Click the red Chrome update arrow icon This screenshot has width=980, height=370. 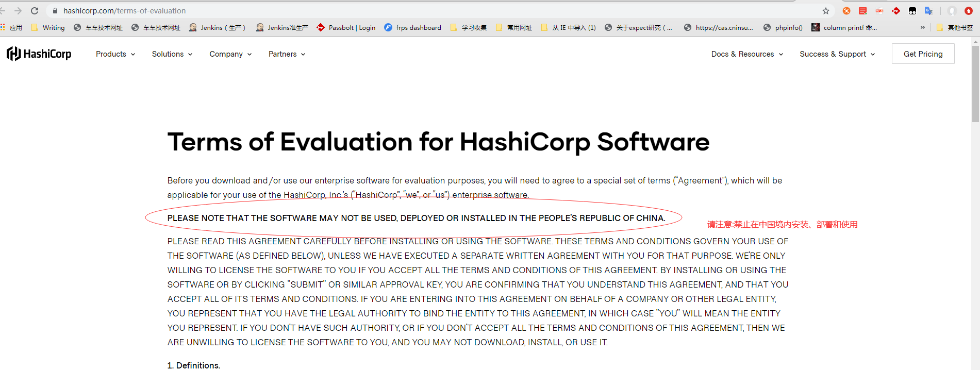[x=969, y=11]
